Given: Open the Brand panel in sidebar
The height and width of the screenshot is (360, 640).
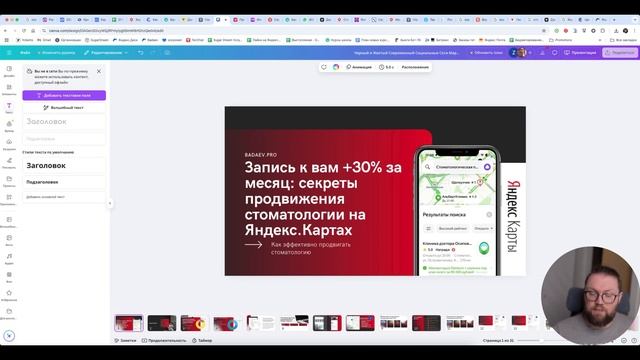Looking at the screenshot, I should tap(9, 126).
